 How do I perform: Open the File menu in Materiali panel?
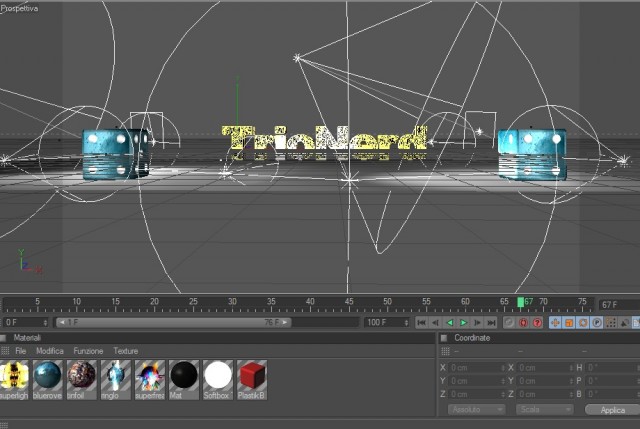coord(20,351)
